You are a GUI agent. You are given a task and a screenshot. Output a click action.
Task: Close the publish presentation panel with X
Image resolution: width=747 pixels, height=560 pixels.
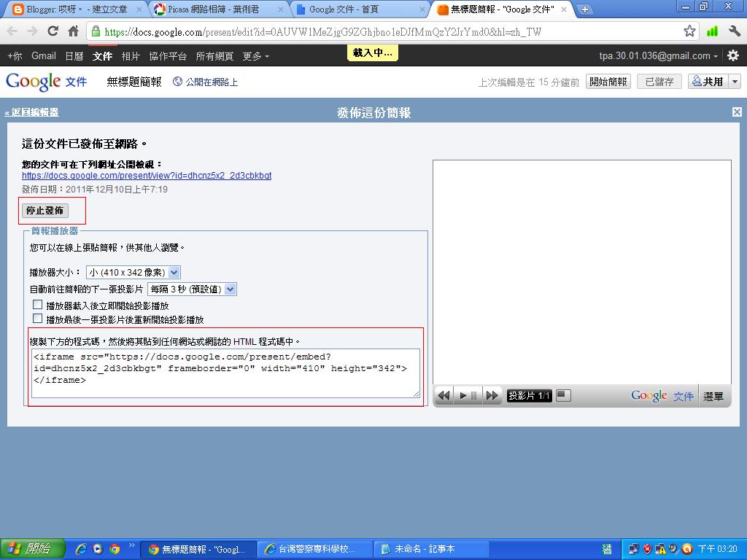tap(737, 112)
